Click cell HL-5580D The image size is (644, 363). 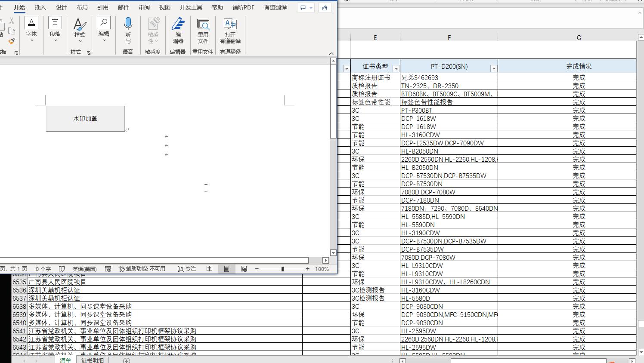449,298
